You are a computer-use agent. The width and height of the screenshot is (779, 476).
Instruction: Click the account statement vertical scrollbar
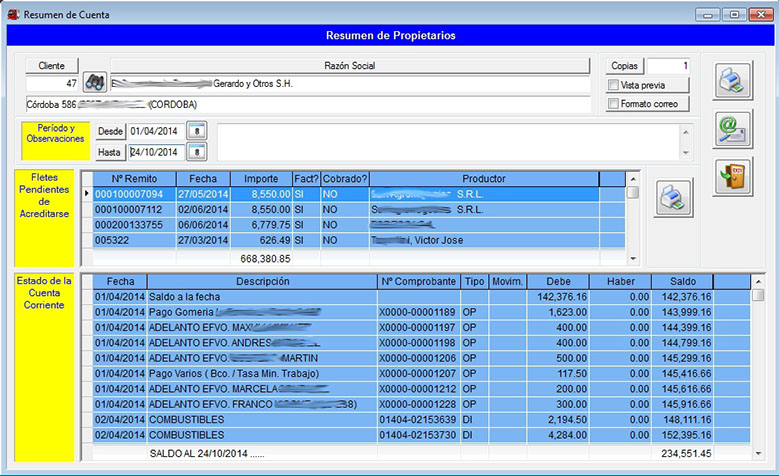pyautogui.click(x=758, y=370)
